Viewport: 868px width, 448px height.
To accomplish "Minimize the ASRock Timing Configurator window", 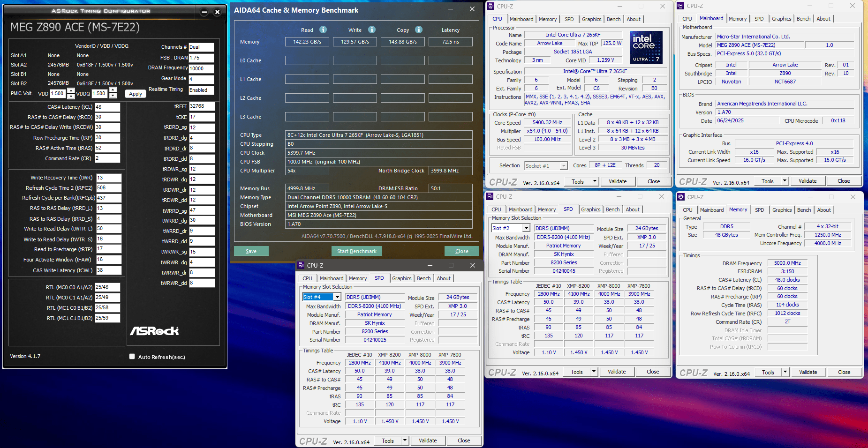I will 204,12.
